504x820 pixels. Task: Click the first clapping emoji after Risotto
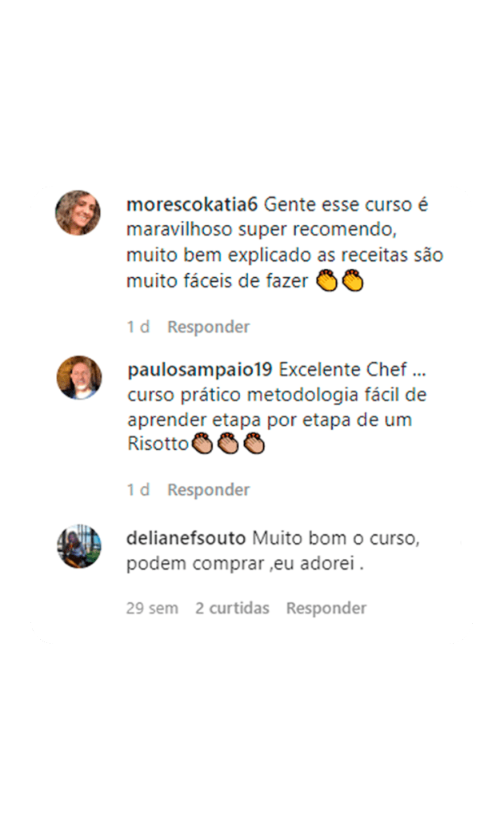pos(202,444)
